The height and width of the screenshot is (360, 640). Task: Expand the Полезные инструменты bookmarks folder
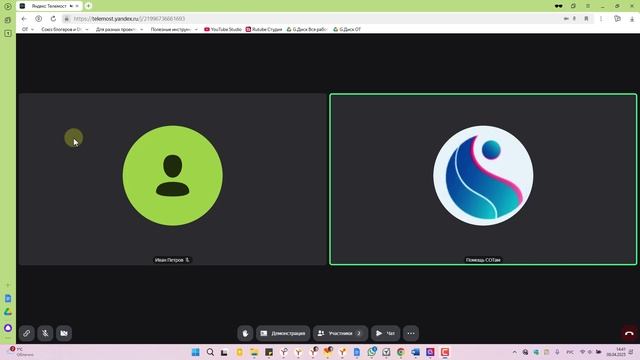pyautogui.click(x=174, y=29)
